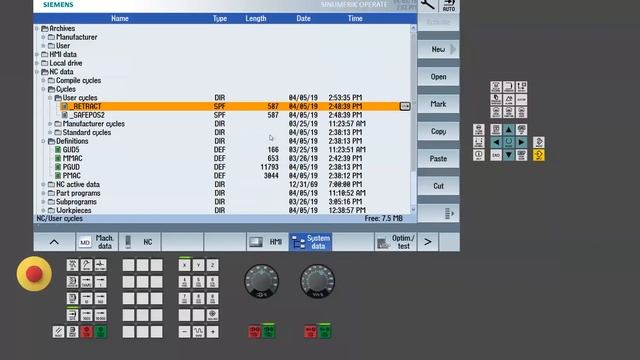
Task: Open the NC softkey
Action: 140,242
